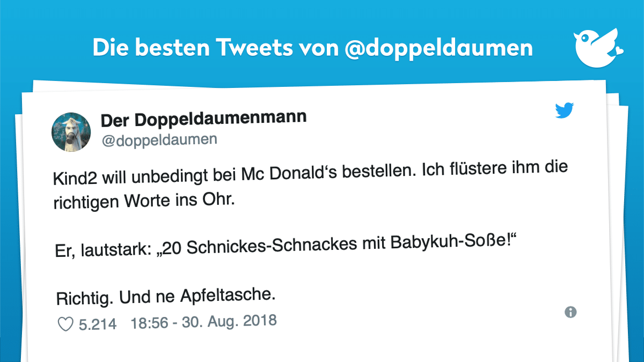The image size is (644, 362).
Task: Click the @doppeldaumen handle under name
Action: (159, 141)
